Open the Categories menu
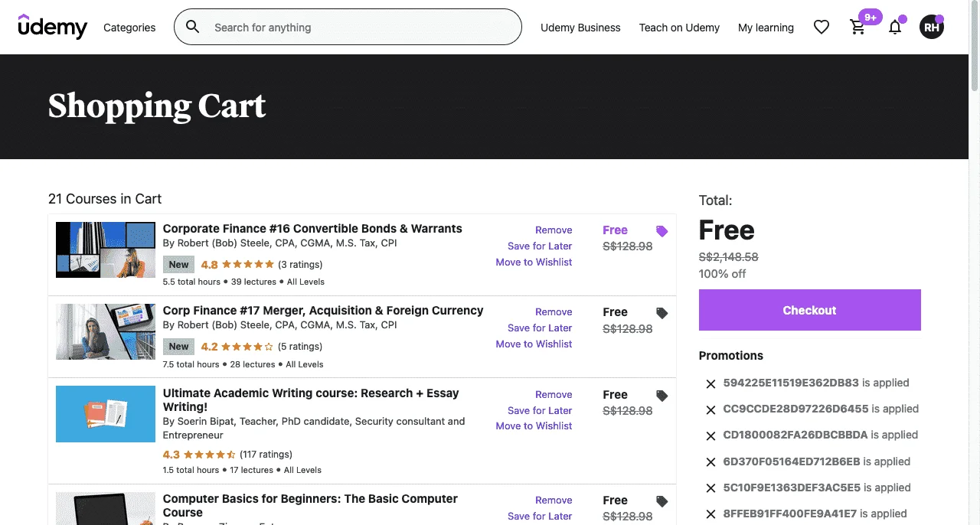This screenshot has height=525, width=980. [129, 28]
